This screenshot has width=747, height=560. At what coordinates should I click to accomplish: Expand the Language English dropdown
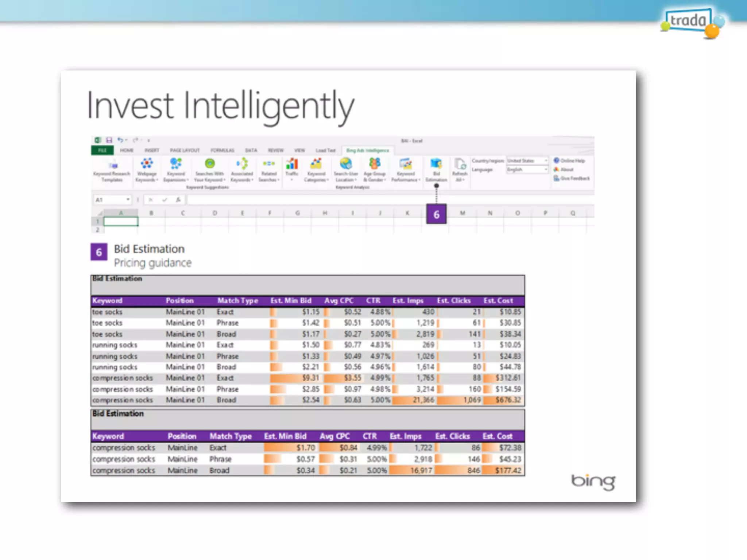pos(546,170)
